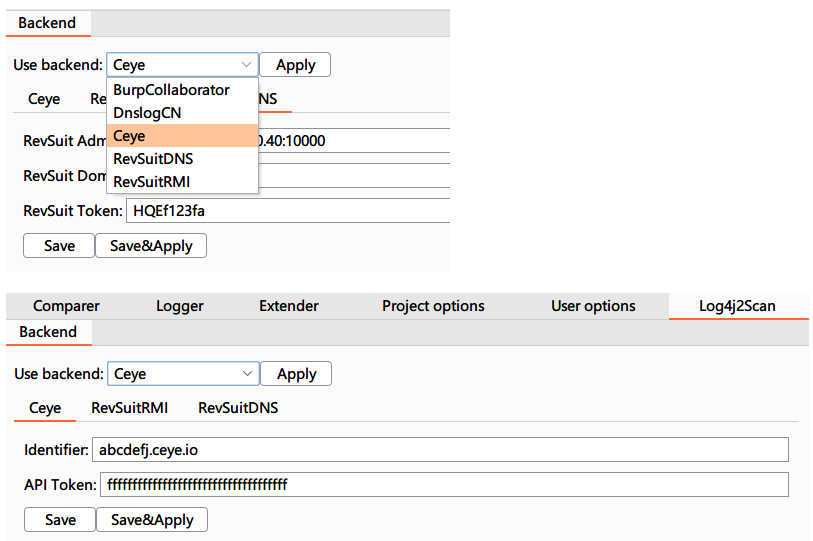The height and width of the screenshot is (541, 813).
Task: Open the Extender tab
Action: [x=289, y=306]
